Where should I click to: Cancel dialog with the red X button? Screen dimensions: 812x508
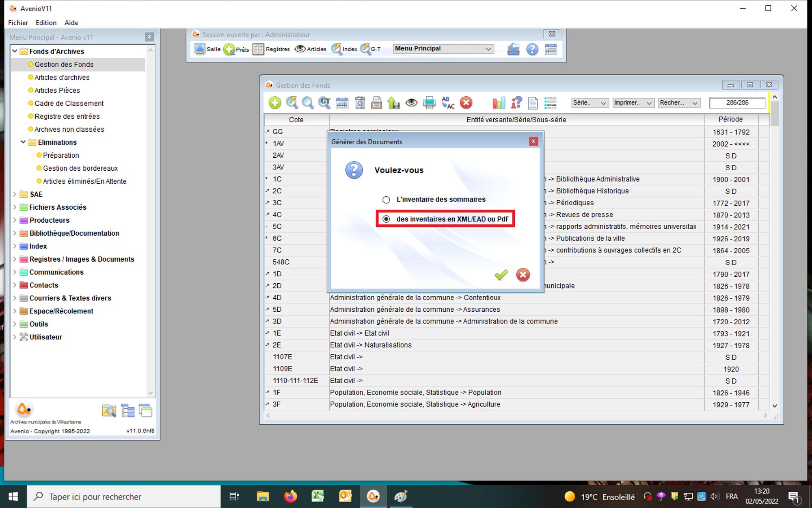tap(523, 275)
